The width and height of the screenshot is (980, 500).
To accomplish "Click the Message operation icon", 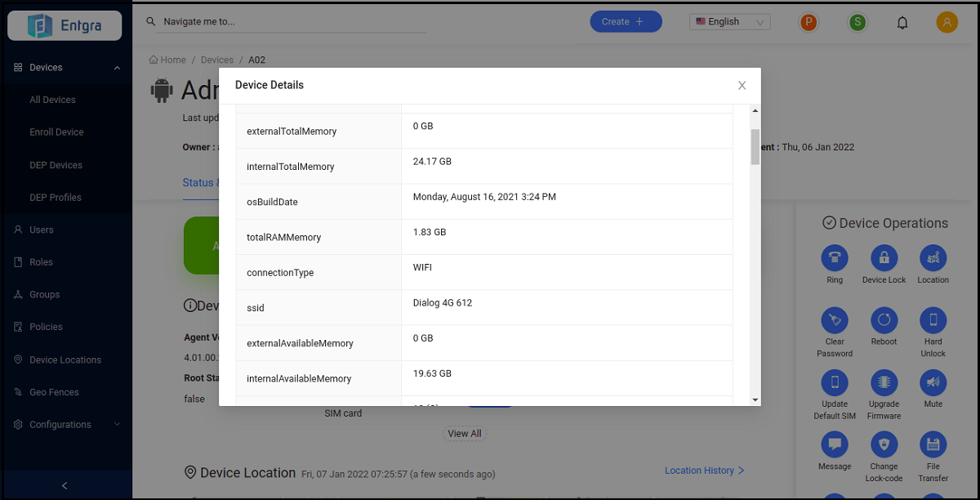I will click(834, 445).
